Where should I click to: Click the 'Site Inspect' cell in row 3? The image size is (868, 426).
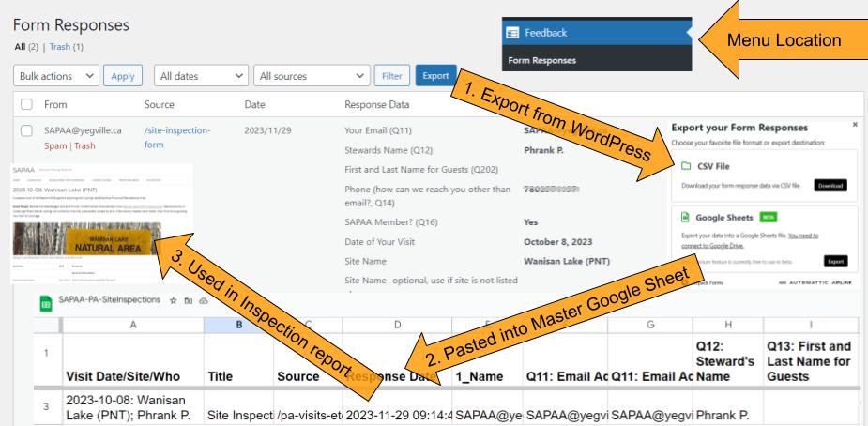[238, 408]
